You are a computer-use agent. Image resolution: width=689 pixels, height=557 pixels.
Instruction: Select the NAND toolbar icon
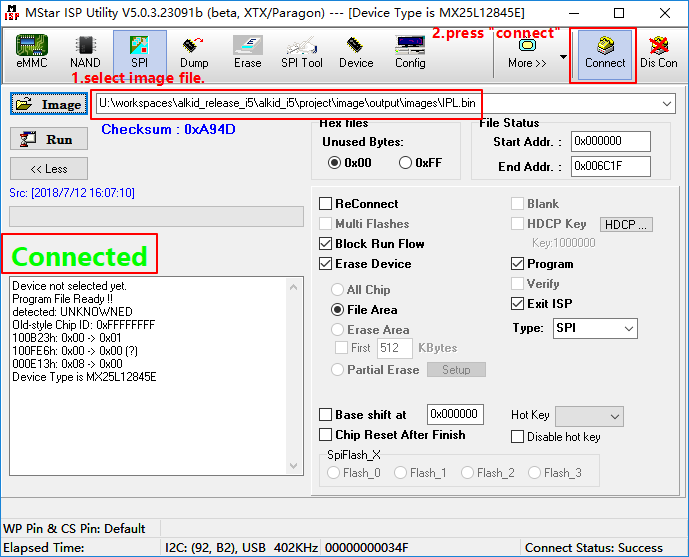pos(85,52)
